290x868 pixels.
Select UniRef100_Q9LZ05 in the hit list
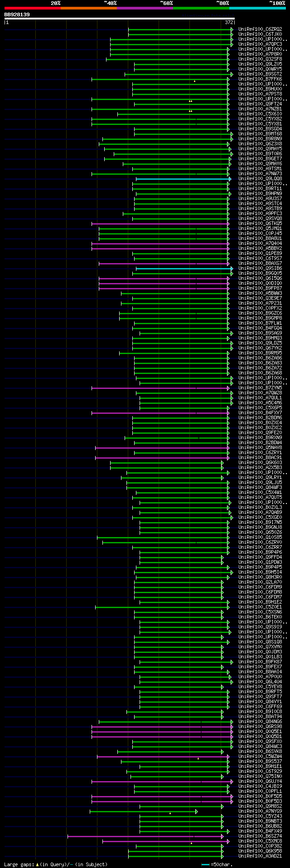(260, 64)
